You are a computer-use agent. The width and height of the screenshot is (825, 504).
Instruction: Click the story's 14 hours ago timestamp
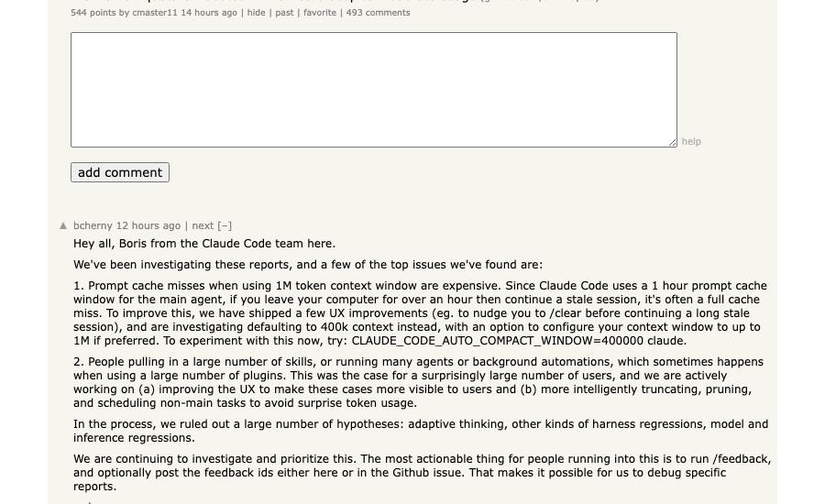pos(209,13)
